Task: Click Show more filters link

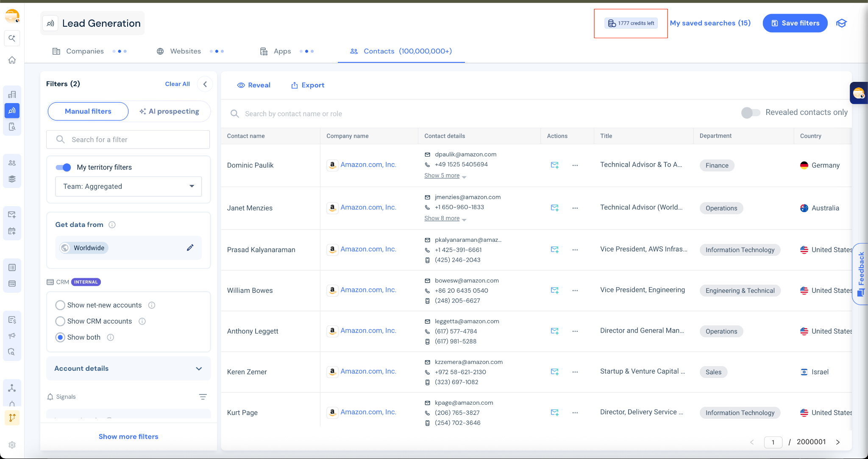Action: point(128,437)
